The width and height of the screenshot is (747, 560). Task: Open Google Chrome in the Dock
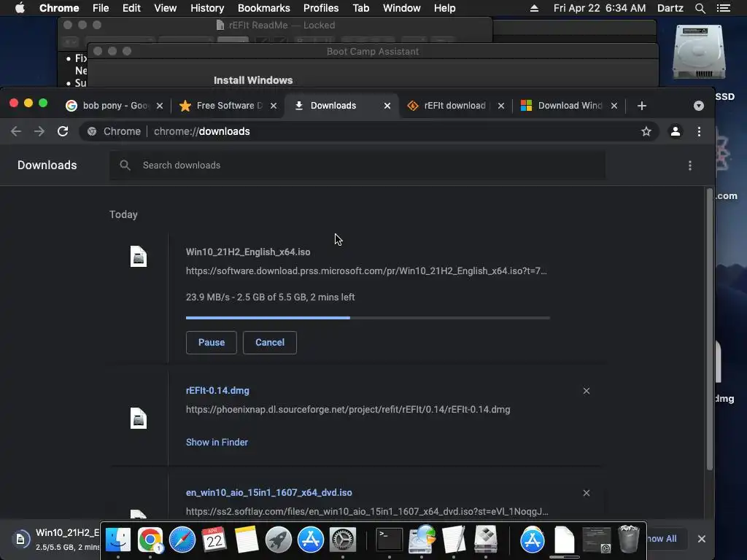click(x=150, y=540)
